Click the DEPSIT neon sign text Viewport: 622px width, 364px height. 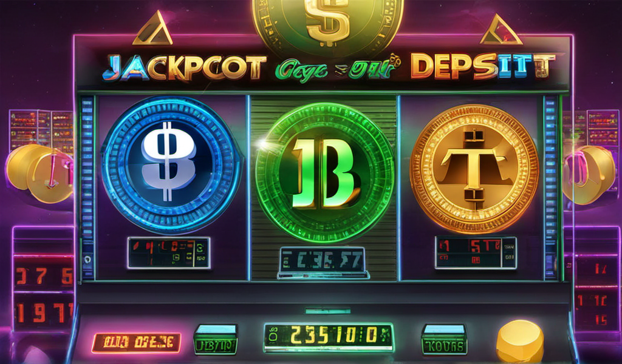click(482, 66)
